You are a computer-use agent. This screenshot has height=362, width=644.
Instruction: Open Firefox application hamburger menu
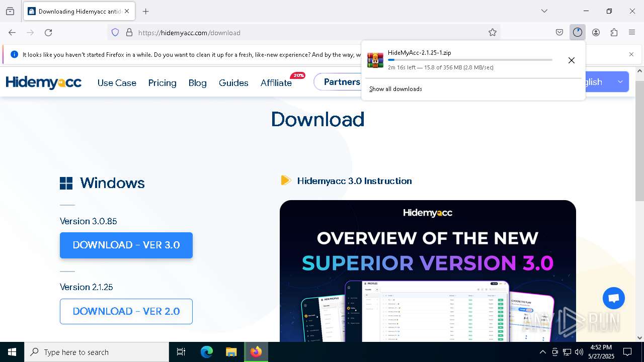[632, 32]
